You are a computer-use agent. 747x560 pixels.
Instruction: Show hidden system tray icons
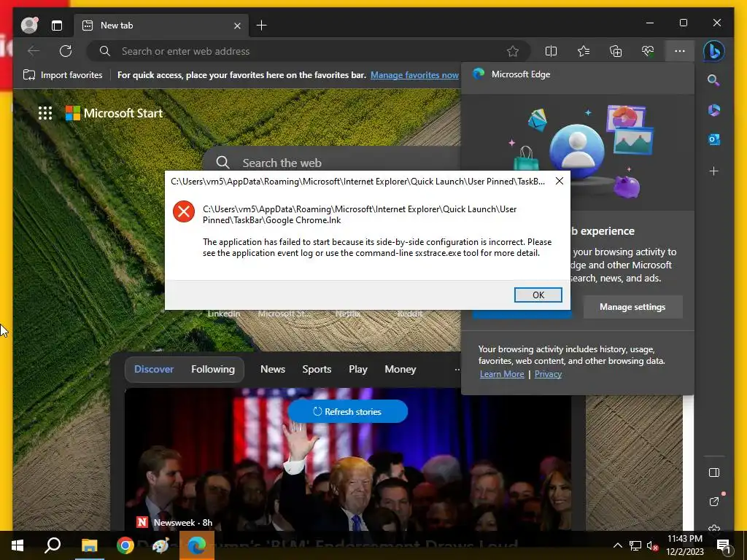(617, 545)
